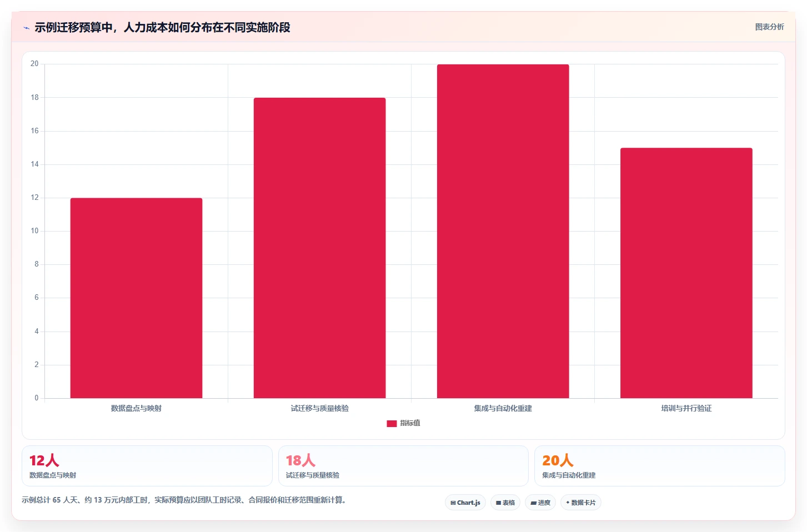Click the 18人 value in data card
Viewport: 807px width, 532px height.
tap(300, 460)
